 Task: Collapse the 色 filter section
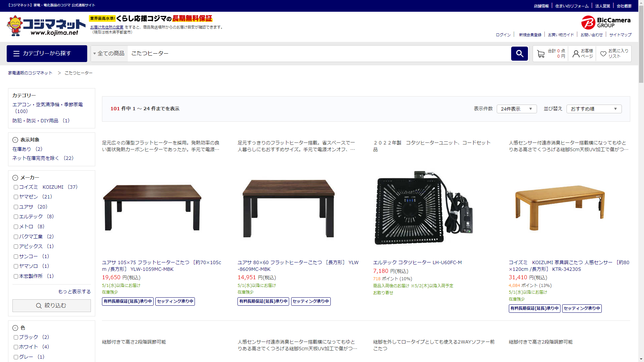15,328
